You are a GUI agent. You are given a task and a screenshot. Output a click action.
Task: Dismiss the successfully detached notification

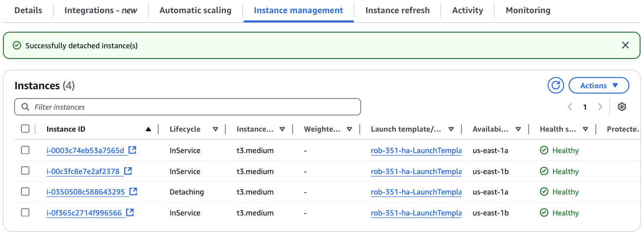(626, 45)
